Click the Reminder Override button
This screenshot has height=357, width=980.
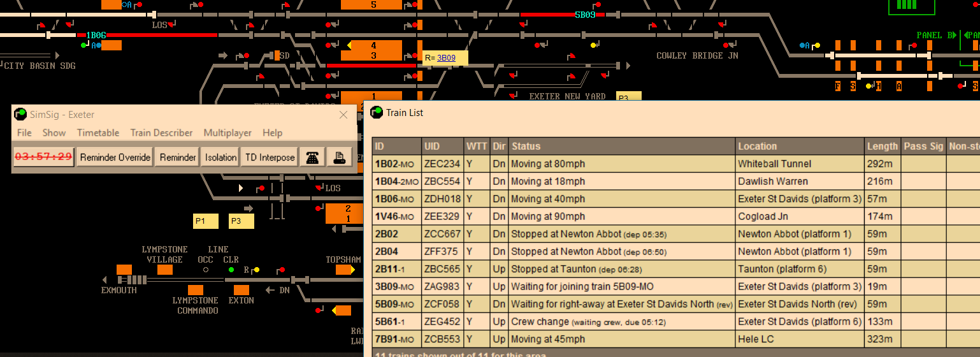click(115, 157)
